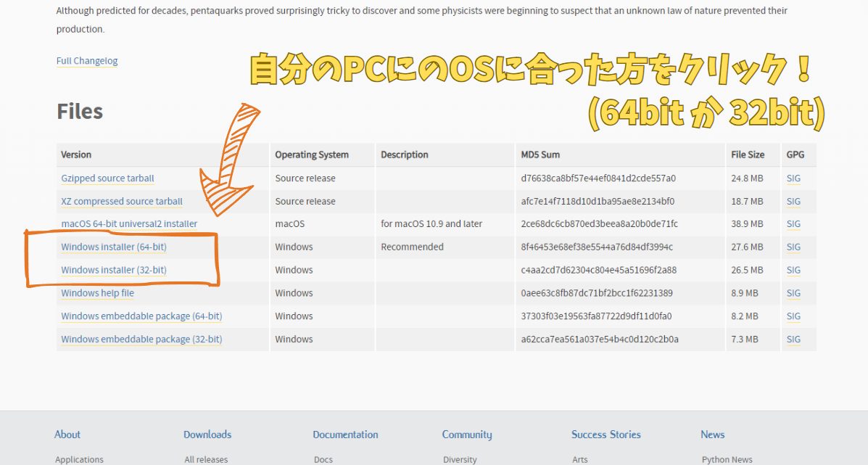
Task: Open SIG link for Windows installer (64-bit)
Action: 793,247
